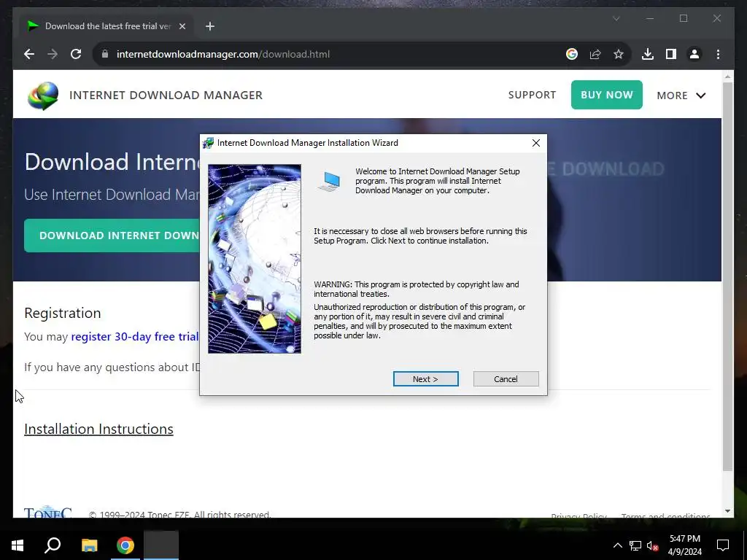Go forward in Chrome
Viewport: 747px width, 560px height.
click(x=53, y=54)
